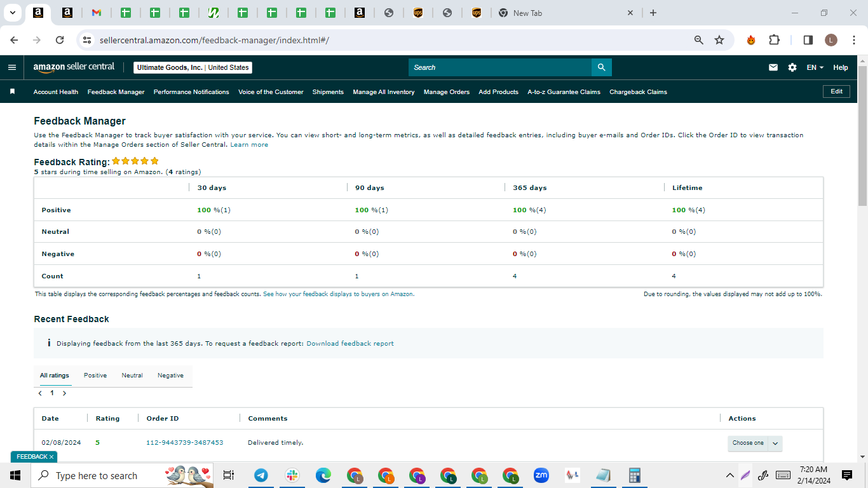Select the Neutral feedback tab

[132, 376]
